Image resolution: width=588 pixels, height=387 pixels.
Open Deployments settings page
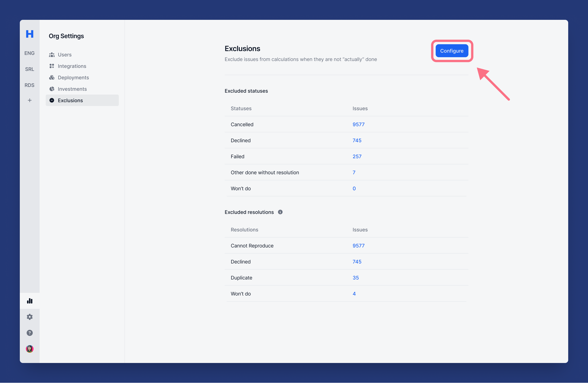(x=73, y=77)
